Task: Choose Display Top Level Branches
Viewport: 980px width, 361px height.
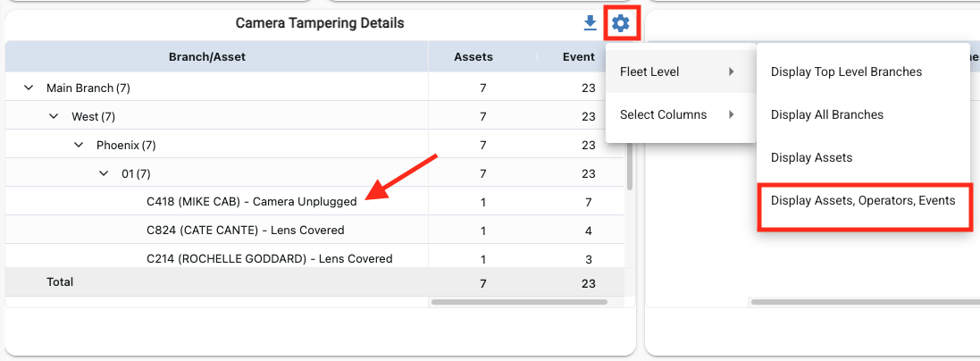Action: pos(846,71)
